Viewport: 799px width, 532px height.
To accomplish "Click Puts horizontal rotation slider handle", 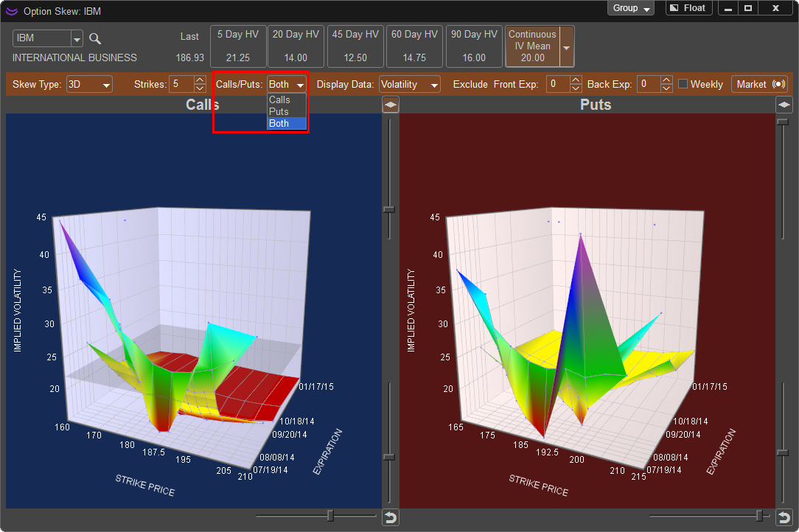I will [760, 516].
